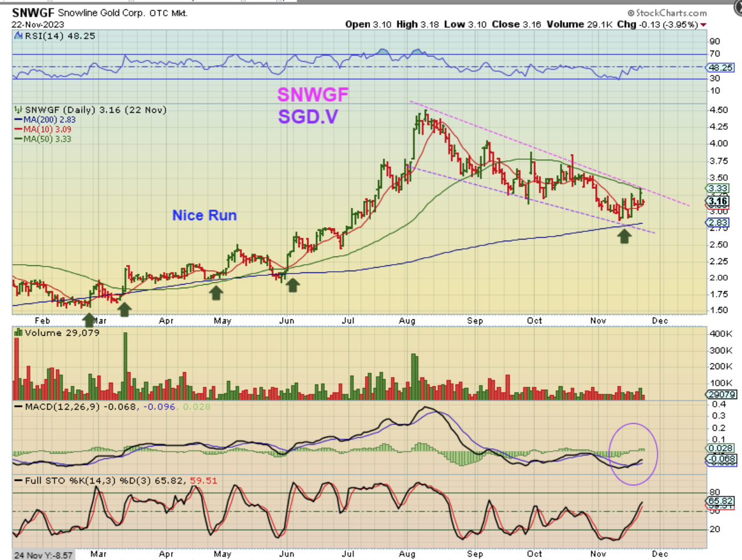Click the SNWGF (Daily) 3.16 (22 Nov) legend
The image size is (742, 560).
point(96,110)
